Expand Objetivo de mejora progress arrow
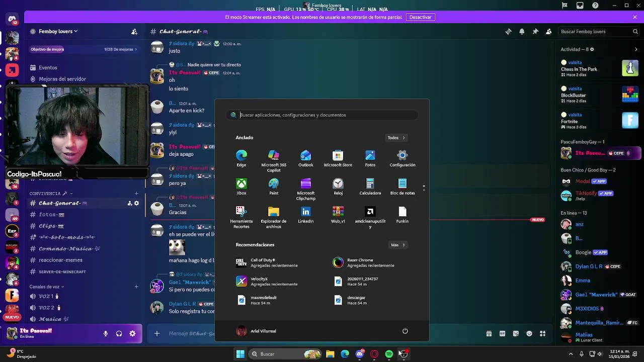The width and height of the screenshot is (644, 362). tap(136, 49)
